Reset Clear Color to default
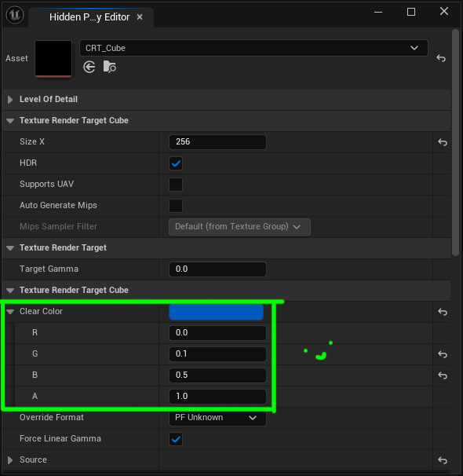 click(443, 312)
